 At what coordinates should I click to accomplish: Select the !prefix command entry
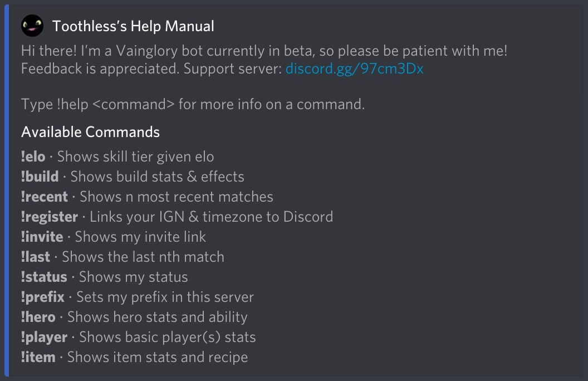(x=42, y=297)
